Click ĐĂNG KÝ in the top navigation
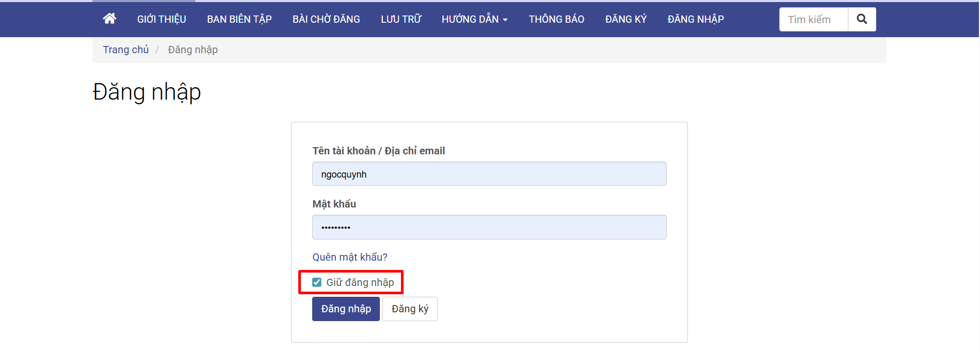 coord(625,20)
